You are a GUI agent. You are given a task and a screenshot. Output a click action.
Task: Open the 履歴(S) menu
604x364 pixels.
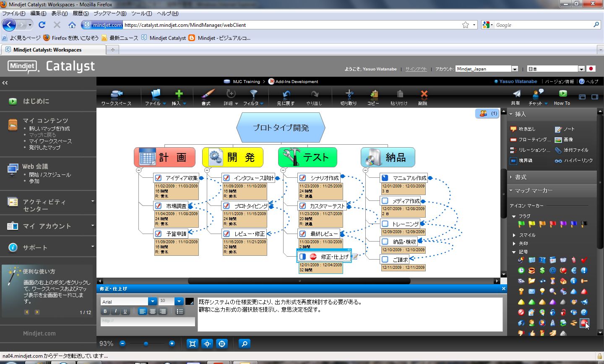(x=81, y=13)
